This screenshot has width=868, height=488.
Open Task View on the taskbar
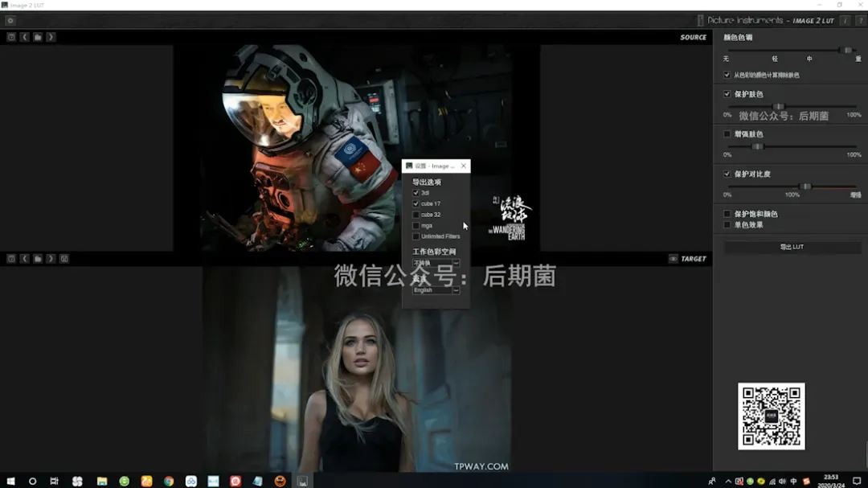click(x=55, y=481)
